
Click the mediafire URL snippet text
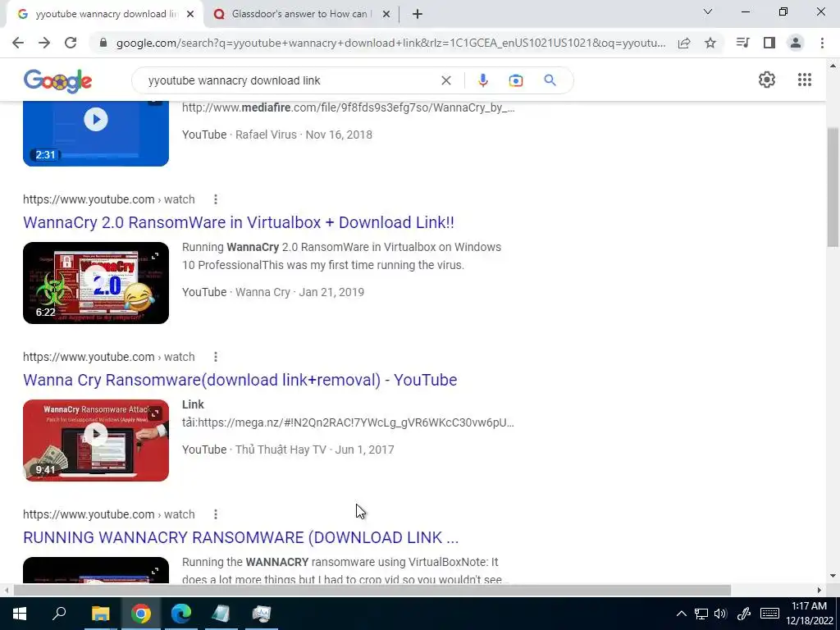click(x=348, y=107)
